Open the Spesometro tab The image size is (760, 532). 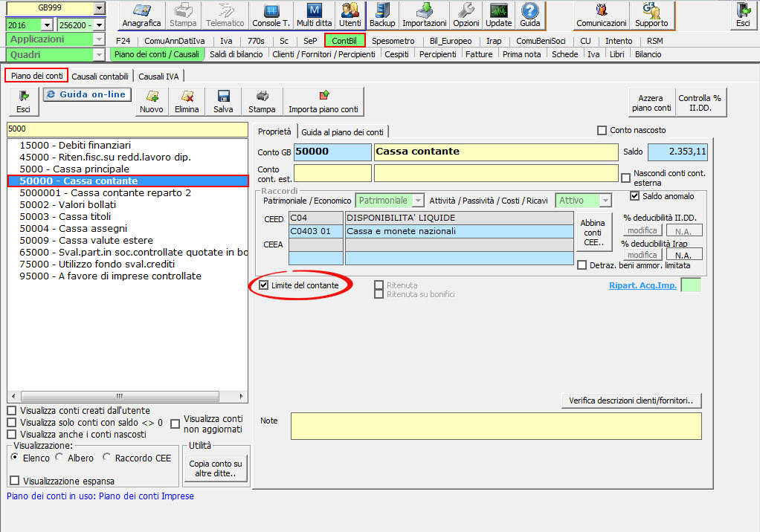click(393, 41)
